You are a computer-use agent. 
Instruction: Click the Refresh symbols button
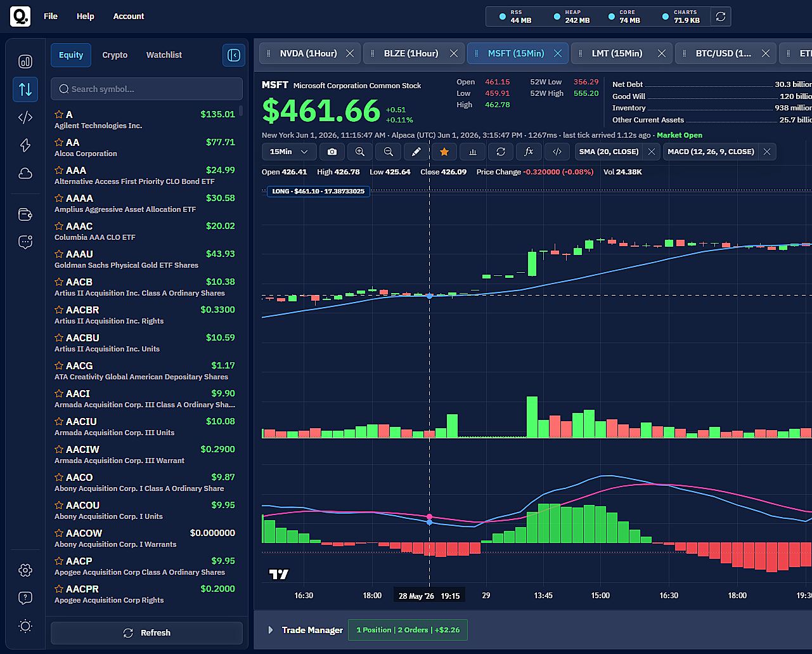pos(146,633)
